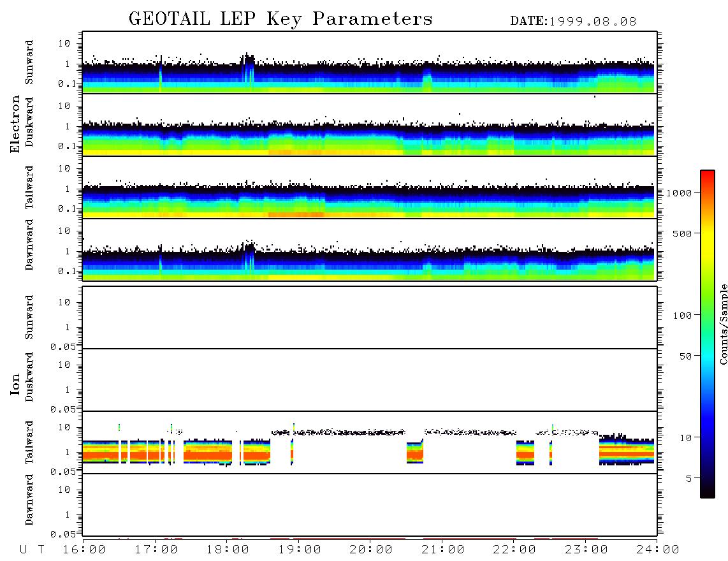Click the '0.05' tick in Ion Dawnward panel
The width and height of the screenshot is (728, 561).
(x=62, y=534)
